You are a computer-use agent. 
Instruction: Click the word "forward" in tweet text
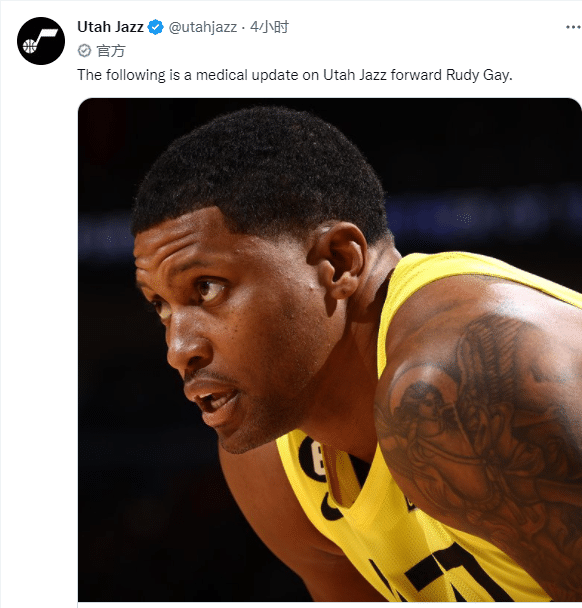pyautogui.click(x=416, y=75)
